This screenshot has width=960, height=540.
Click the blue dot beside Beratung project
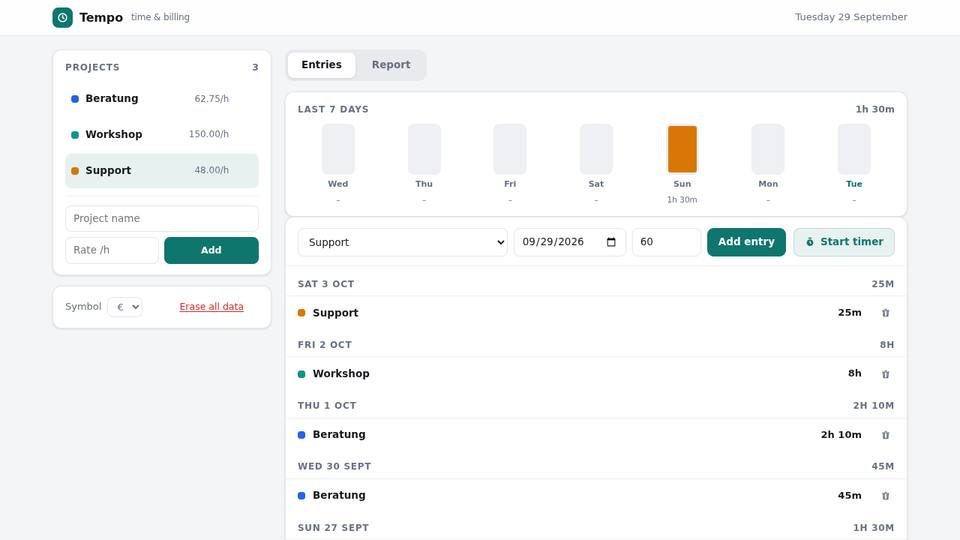click(x=75, y=99)
